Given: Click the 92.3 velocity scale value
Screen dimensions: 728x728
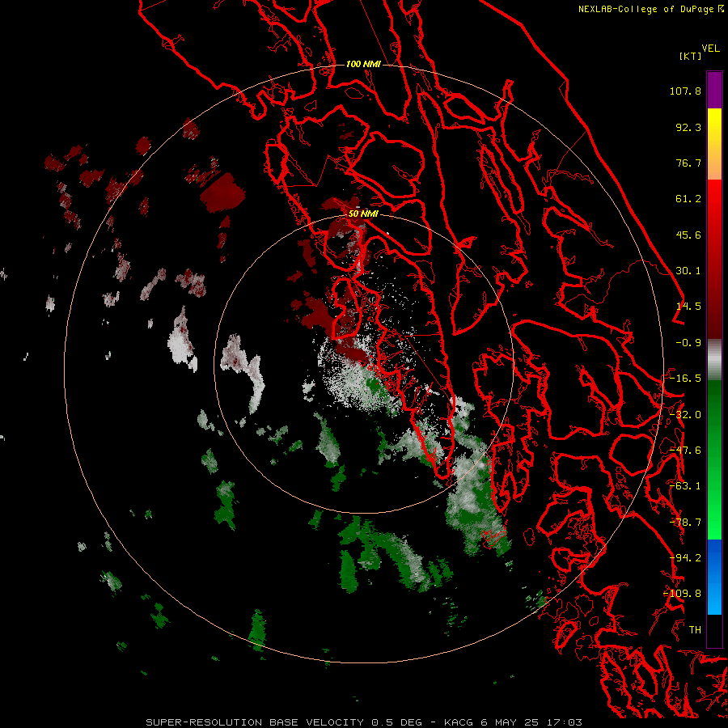Looking at the screenshot, I should coord(688,127).
